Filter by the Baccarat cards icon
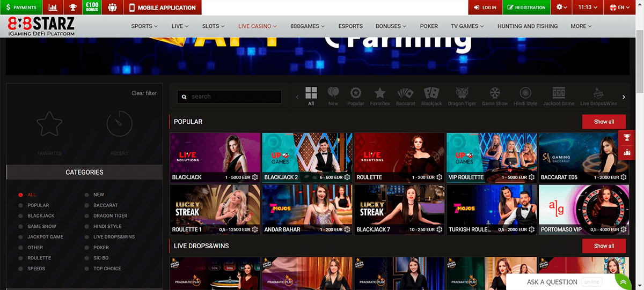 pos(405,96)
